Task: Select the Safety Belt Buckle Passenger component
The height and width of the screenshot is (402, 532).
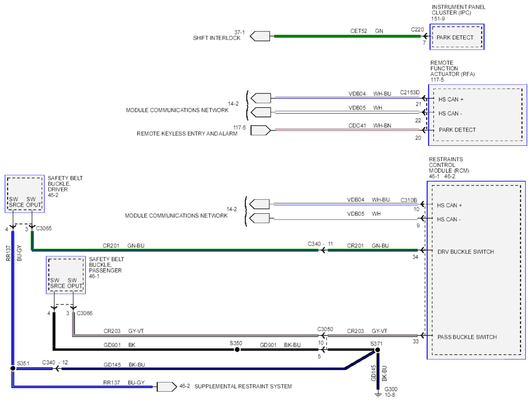Action: point(66,275)
